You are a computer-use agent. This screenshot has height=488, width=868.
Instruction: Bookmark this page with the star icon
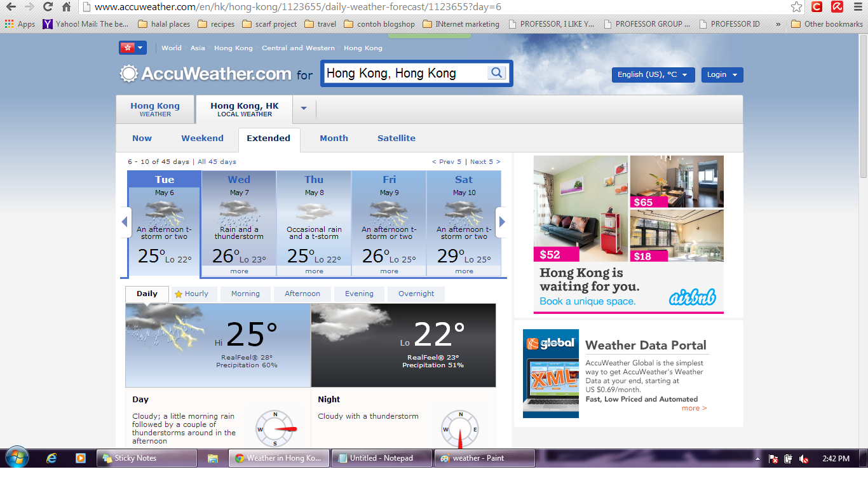click(796, 7)
